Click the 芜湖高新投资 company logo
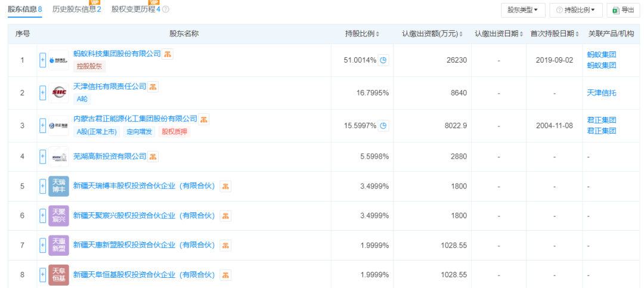Image resolution: width=644 pixels, height=288 pixels. 58,157
